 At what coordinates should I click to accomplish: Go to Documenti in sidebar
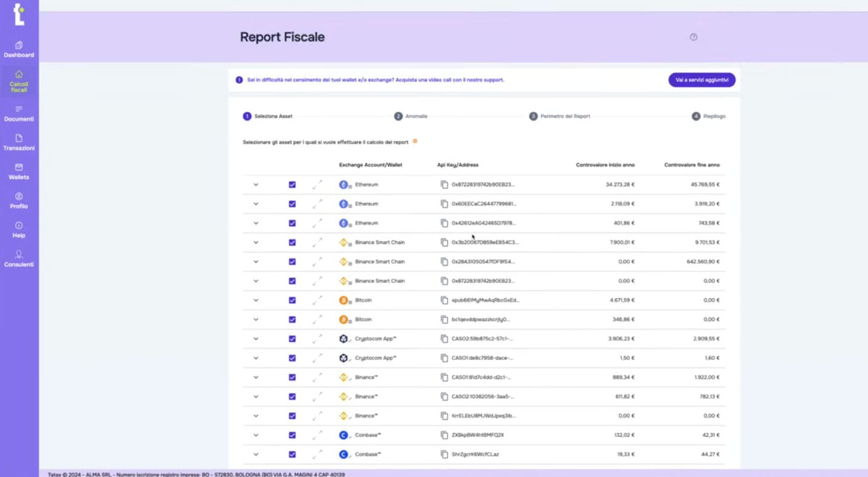point(19,113)
